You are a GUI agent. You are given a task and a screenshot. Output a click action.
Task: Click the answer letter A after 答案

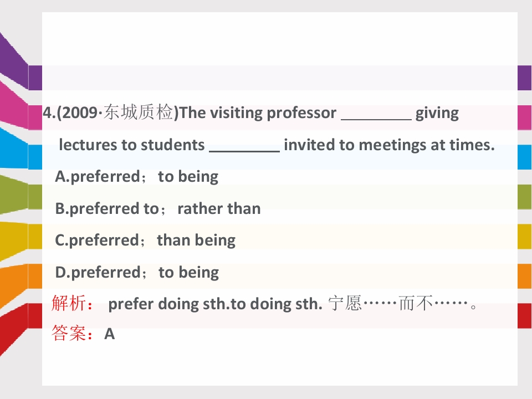109,334
